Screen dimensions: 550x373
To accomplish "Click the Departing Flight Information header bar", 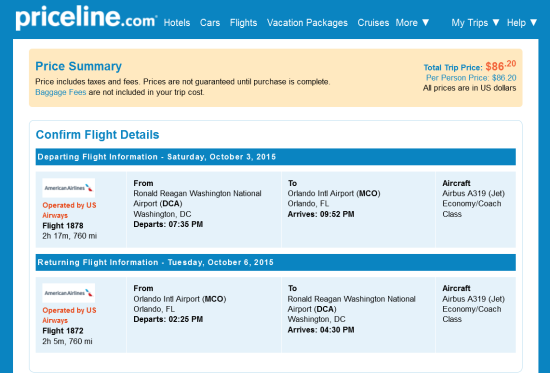I will click(276, 157).
